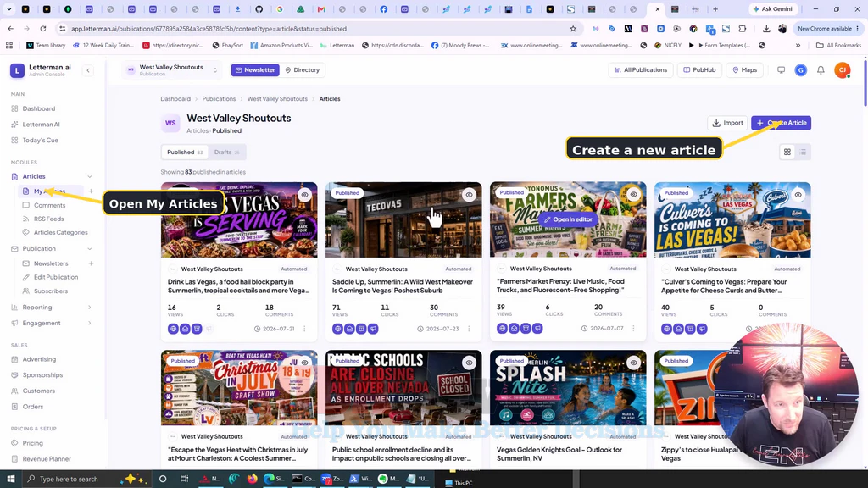Add new article using plus beside My Articles
The image size is (868, 488).
click(91, 191)
